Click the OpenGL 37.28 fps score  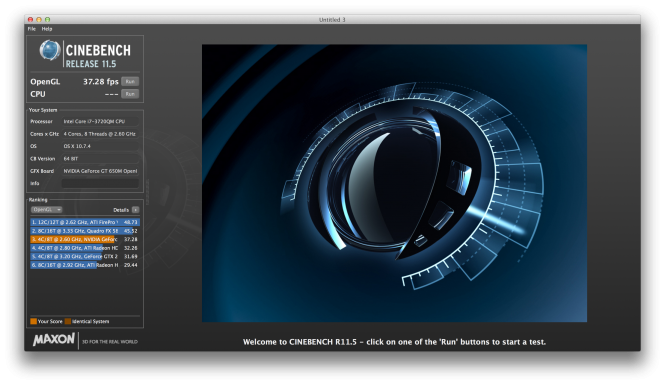pyautogui.click(x=101, y=81)
